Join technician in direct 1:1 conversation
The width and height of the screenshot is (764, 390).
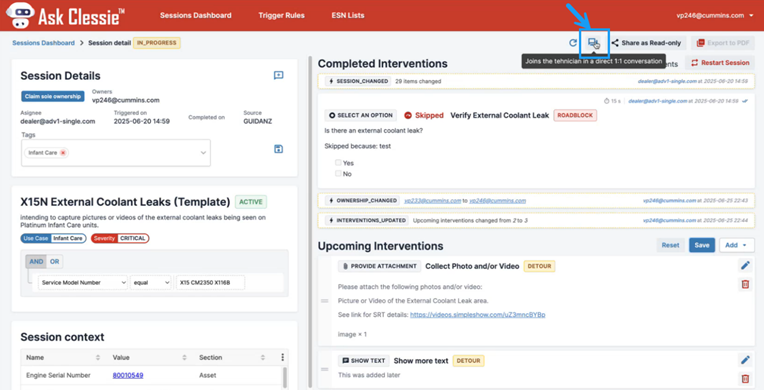click(593, 43)
